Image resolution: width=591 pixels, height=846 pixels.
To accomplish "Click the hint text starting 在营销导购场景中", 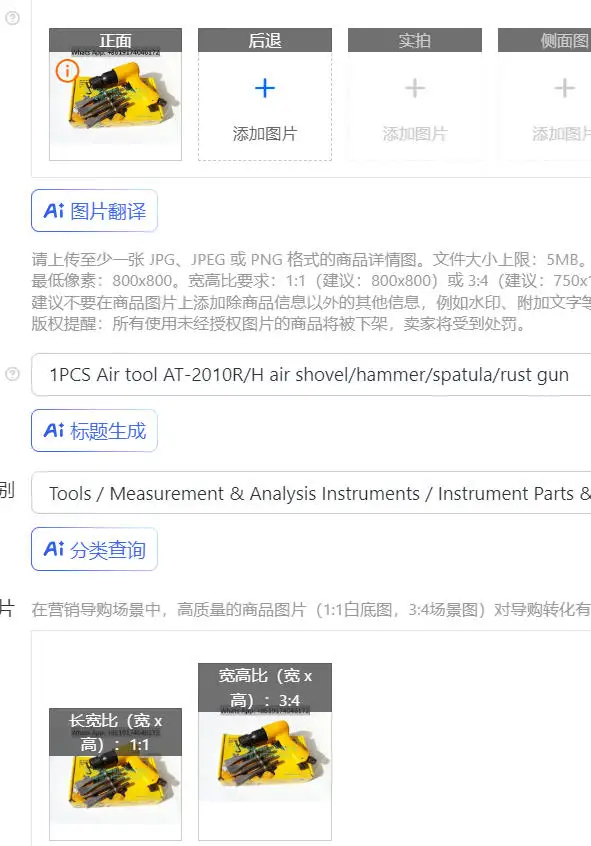I will point(311,609).
